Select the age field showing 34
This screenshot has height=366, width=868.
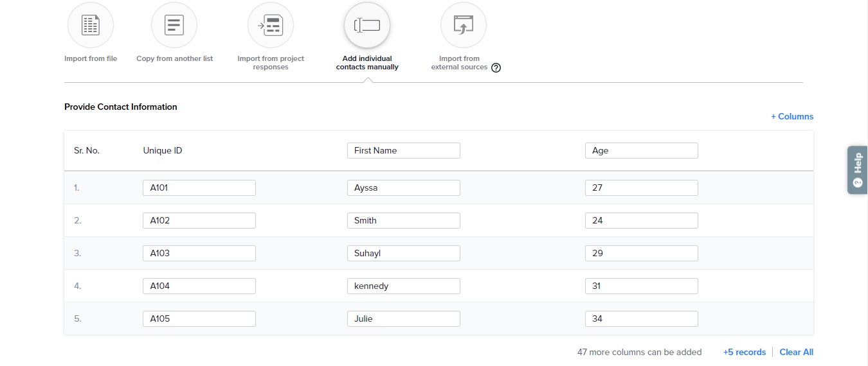click(641, 318)
